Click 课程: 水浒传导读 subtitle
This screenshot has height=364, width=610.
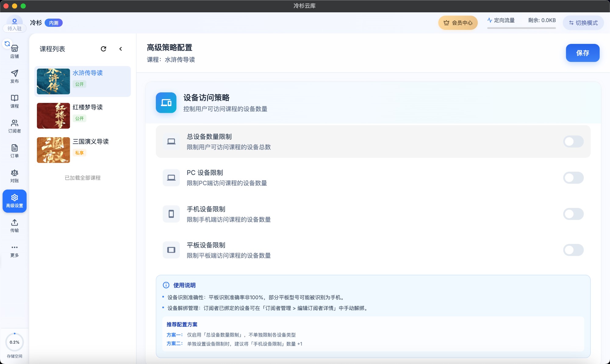(171, 60)
